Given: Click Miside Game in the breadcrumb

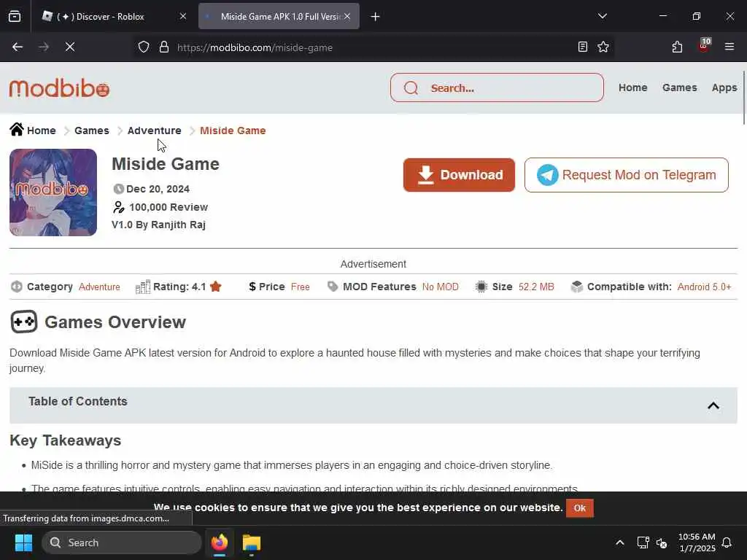Looking at the screenshot, I should [233, 131].
